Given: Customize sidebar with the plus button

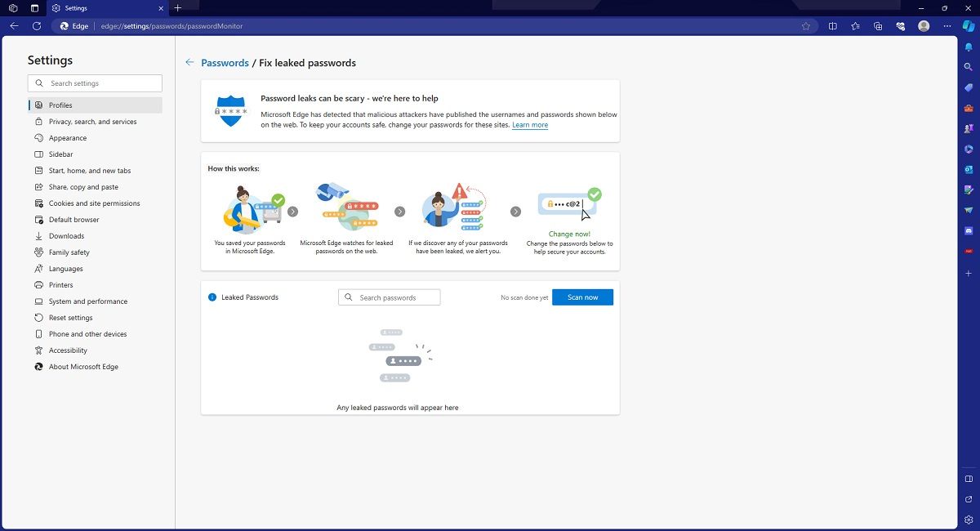Looking at the screenshot, I should [x=969, y=273].
